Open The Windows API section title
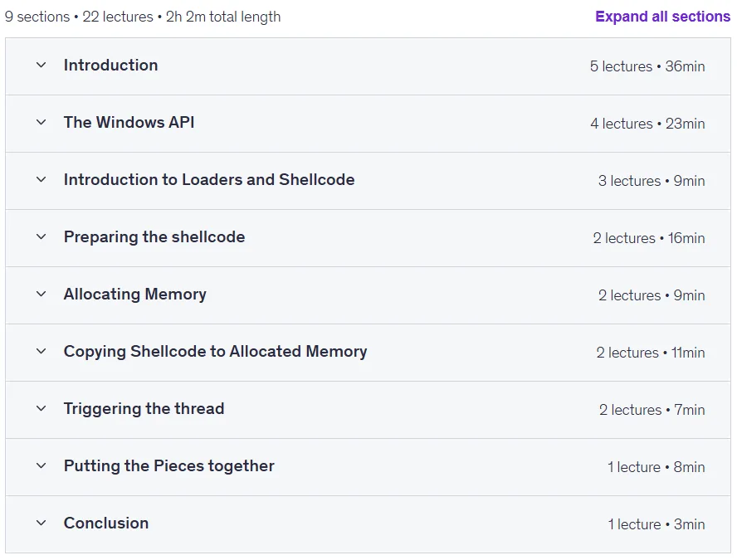Screen dimensions: 737x560 129,122
